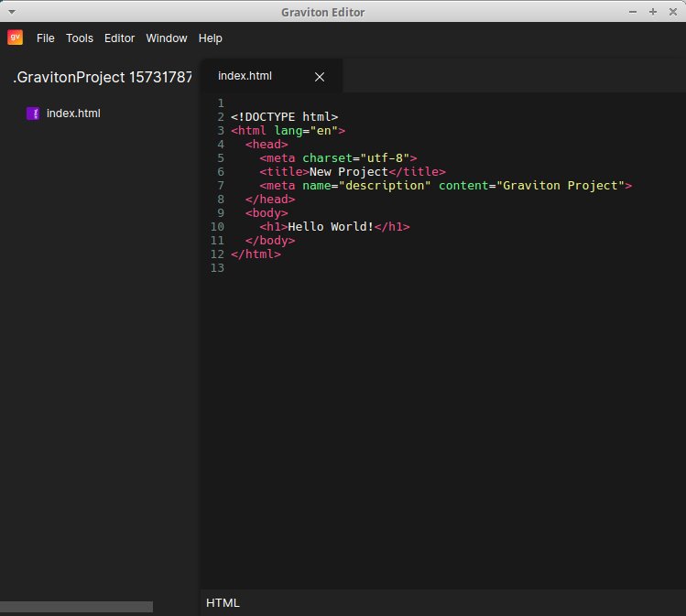The width and height of the screenshot is (686, 616).
Task: Close the index.html tab
Action: click(320, 77)
